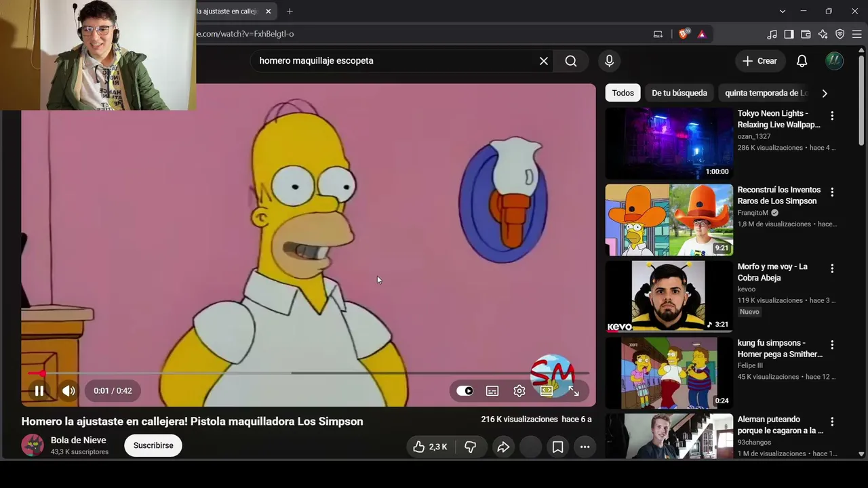The height and width of the screenshot is (488, 868).
Task: Close the browser tab 'la ajustaste en calleje'
Action: (269, 12)
